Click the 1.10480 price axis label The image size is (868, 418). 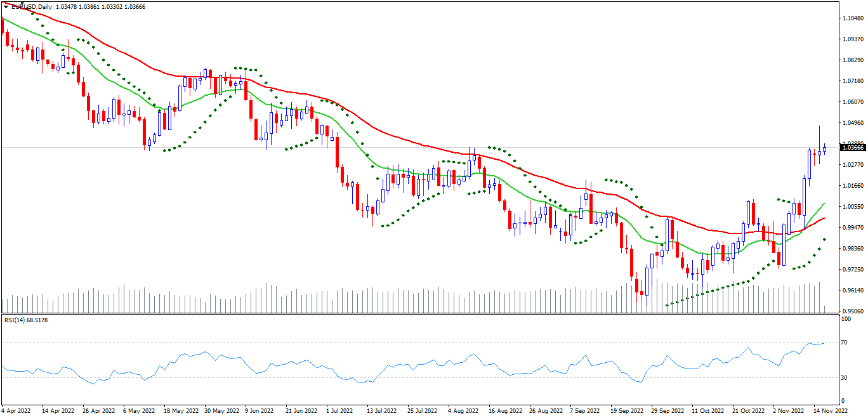(x=853, y=18)
